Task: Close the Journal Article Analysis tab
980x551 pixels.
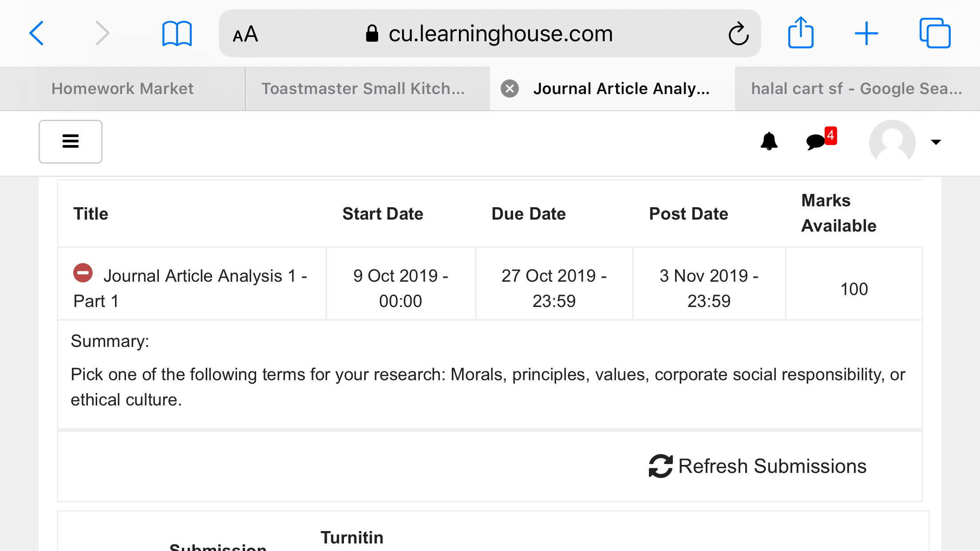Action: click(x=510, y=89)
